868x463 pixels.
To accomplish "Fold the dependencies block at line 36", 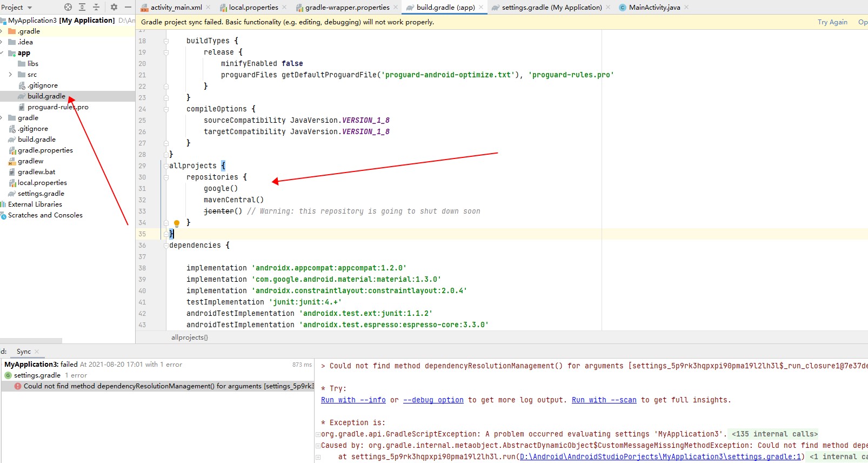I will click(166, 246).
